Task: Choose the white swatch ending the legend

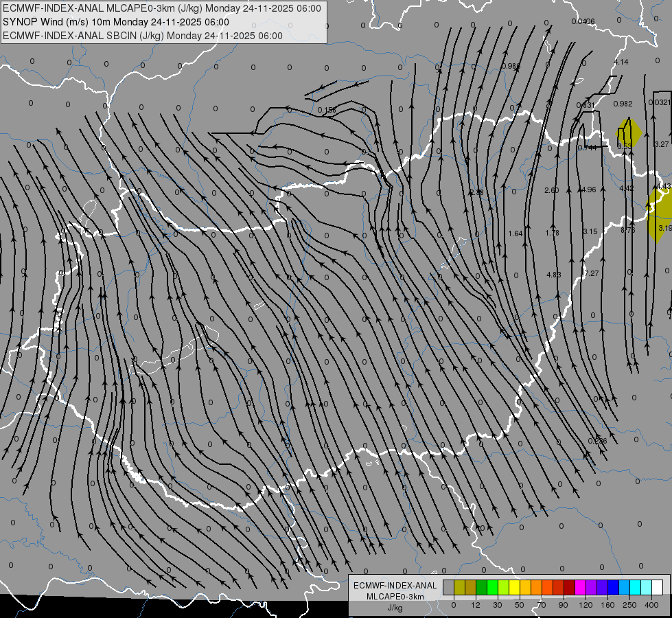Action: (658, 587)
